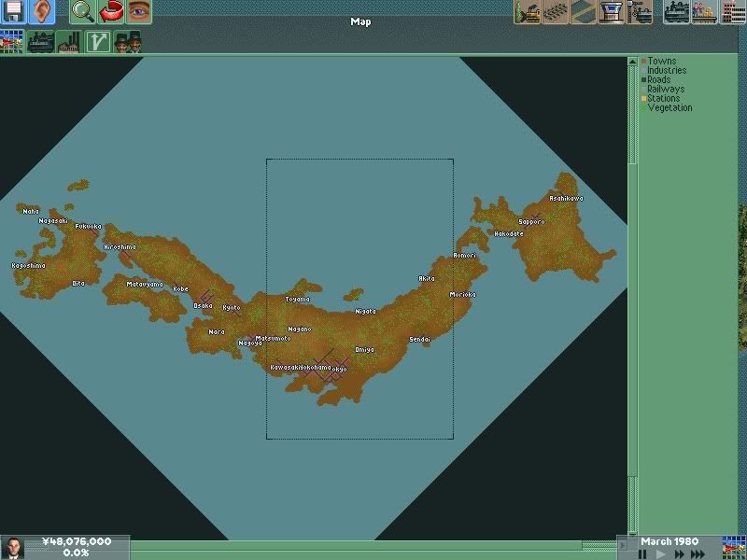Click the Sapporo town label

coord(531,222)
